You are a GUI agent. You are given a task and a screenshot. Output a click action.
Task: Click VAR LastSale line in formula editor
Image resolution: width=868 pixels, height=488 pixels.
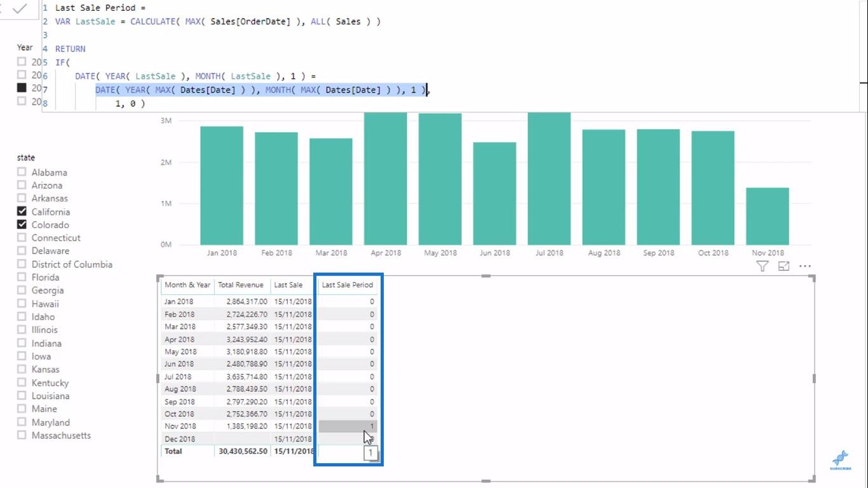pos(217,22)
